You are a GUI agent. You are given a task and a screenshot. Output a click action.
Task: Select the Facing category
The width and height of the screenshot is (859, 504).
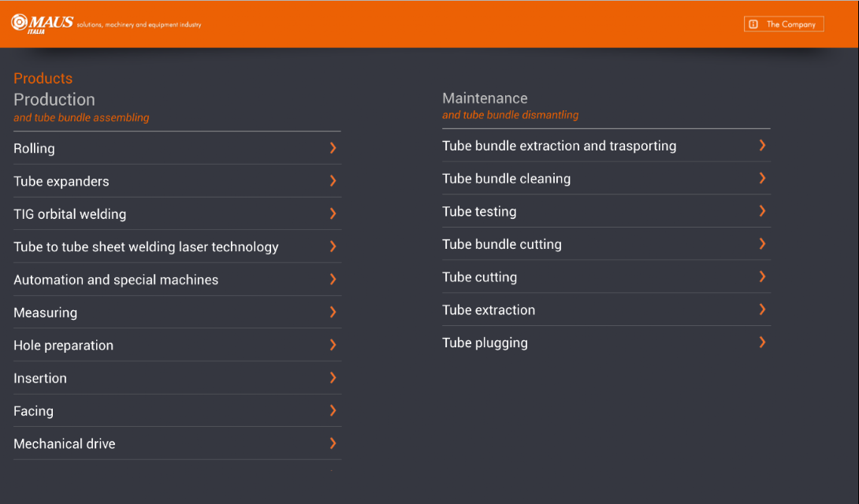[x=177, y=411]
